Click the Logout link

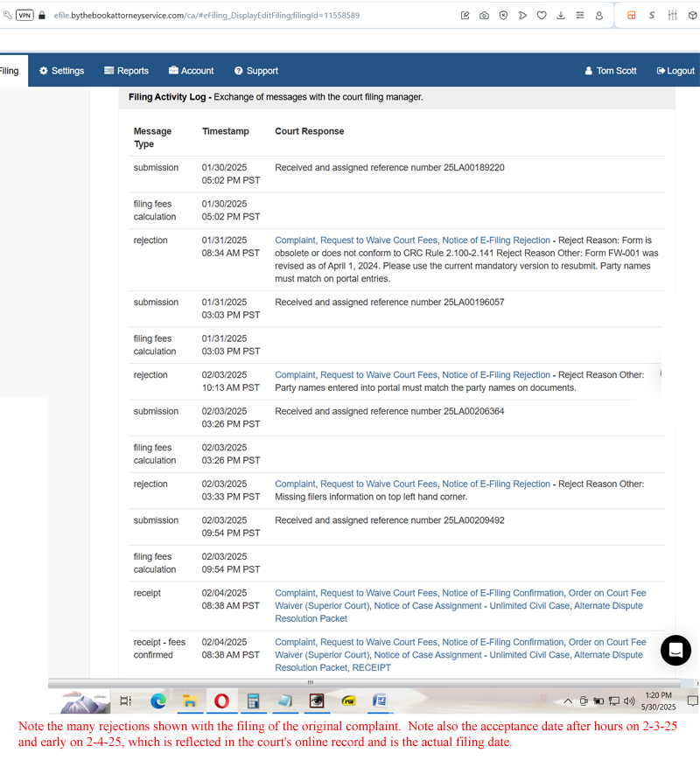(675, 71)
